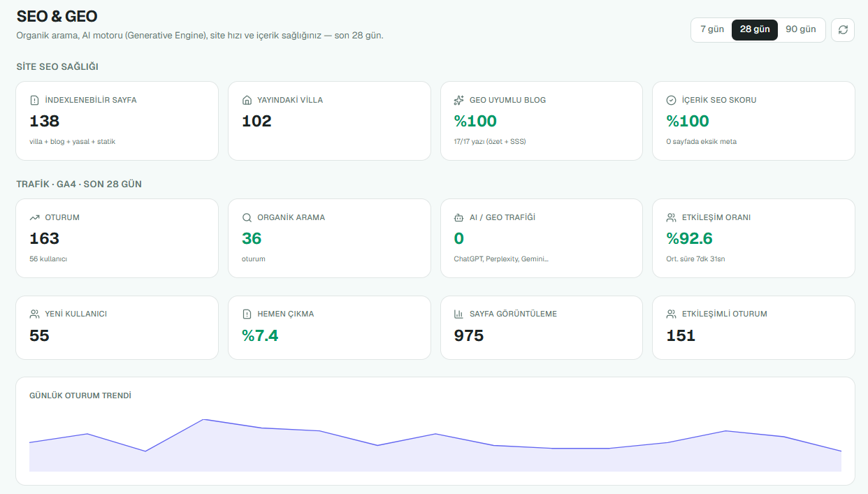Click the search icon beside Organik Arama
The width and height of the screenshot is (868, 494).
pyautogui.click(x=247, y=217)
